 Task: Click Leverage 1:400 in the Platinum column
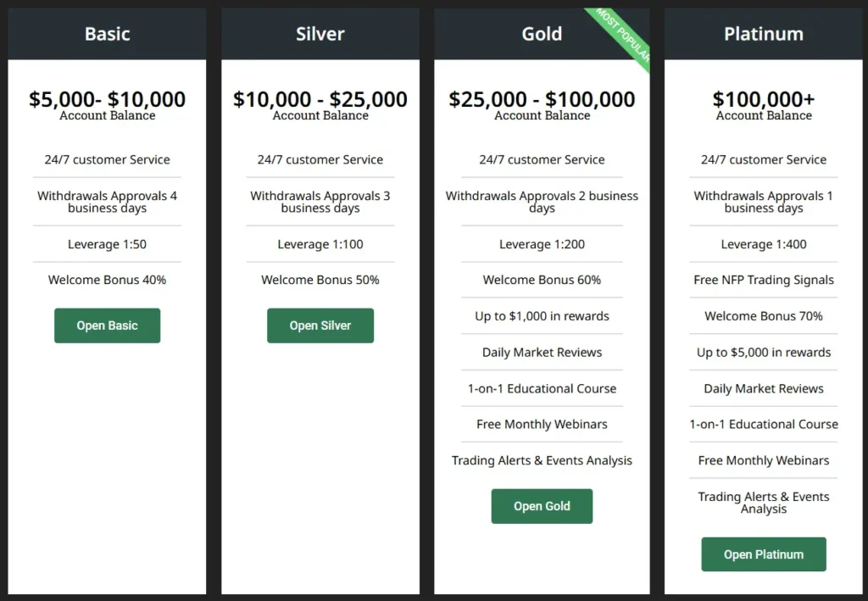point(763,244)
